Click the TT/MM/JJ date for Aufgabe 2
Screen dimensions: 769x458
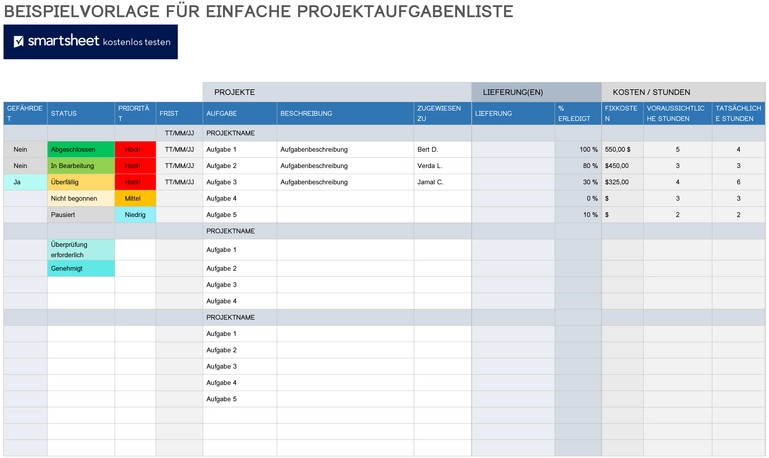click(179, 166)
